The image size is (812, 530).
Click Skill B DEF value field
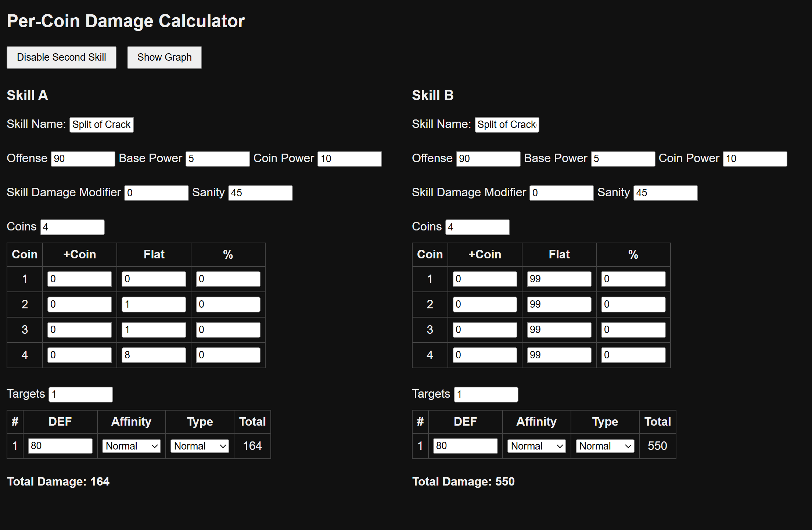(x=465, y=446)
